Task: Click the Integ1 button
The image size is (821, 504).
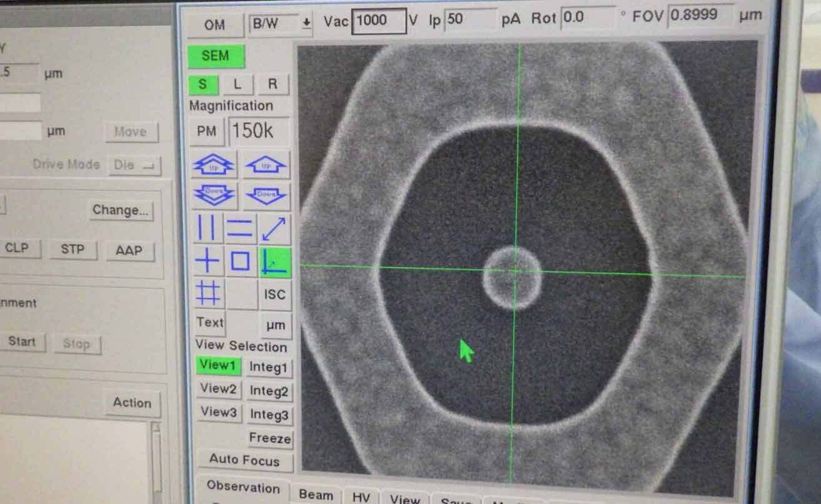Action: 269,367
